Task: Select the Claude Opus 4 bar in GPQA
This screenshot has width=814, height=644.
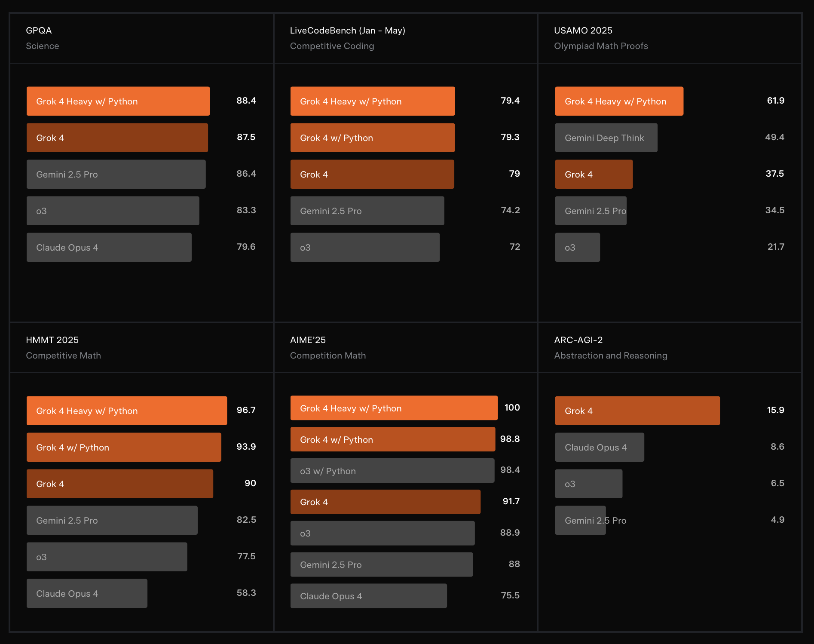Action: click(x=109, y=247)
